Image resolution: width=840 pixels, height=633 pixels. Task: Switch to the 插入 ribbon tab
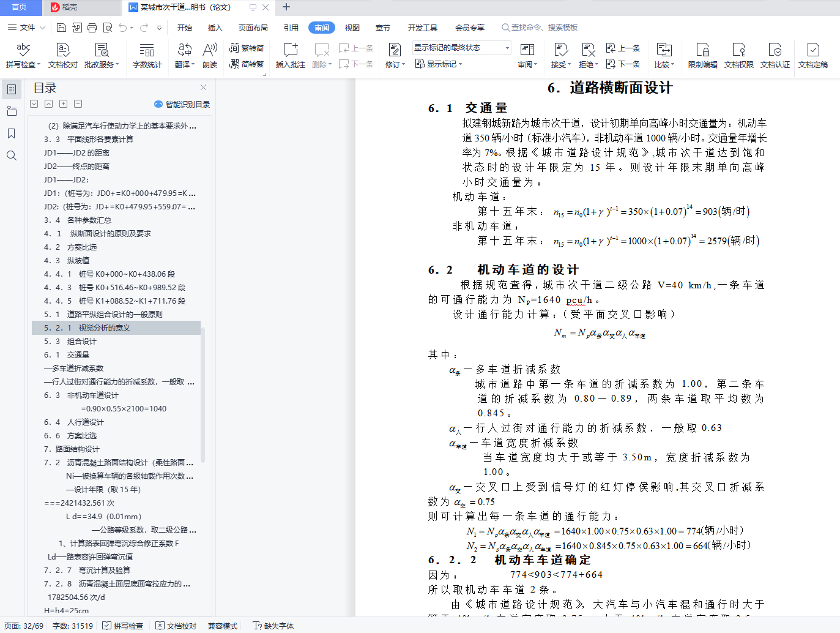[x=215, y=28]
